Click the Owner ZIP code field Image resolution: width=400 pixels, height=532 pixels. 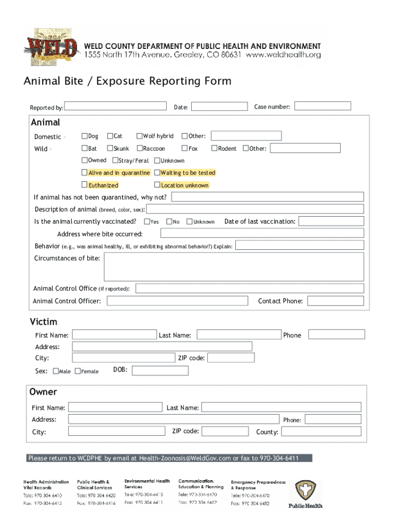pyautogui.click(x=225, y=431)
